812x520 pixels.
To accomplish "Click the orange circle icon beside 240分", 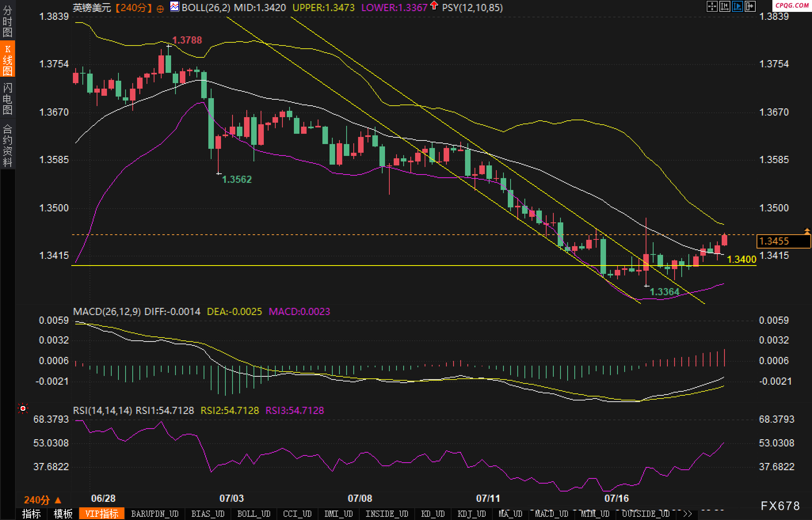I will [x=160, y=9].
